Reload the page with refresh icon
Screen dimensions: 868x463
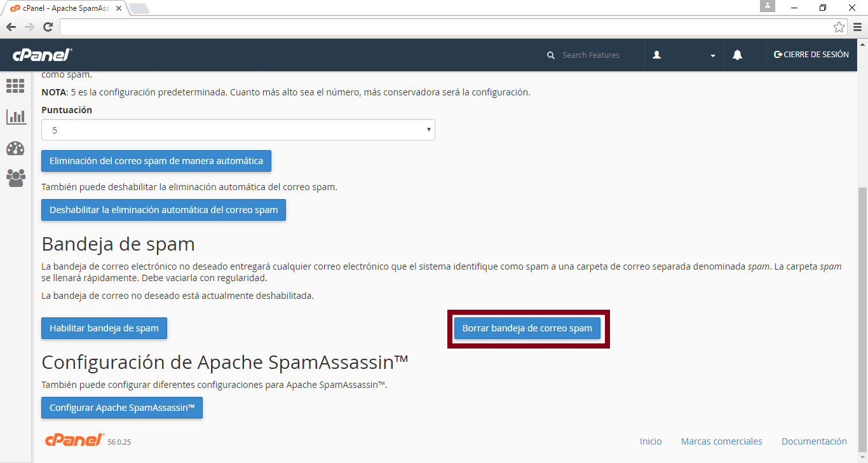[48, 27]
